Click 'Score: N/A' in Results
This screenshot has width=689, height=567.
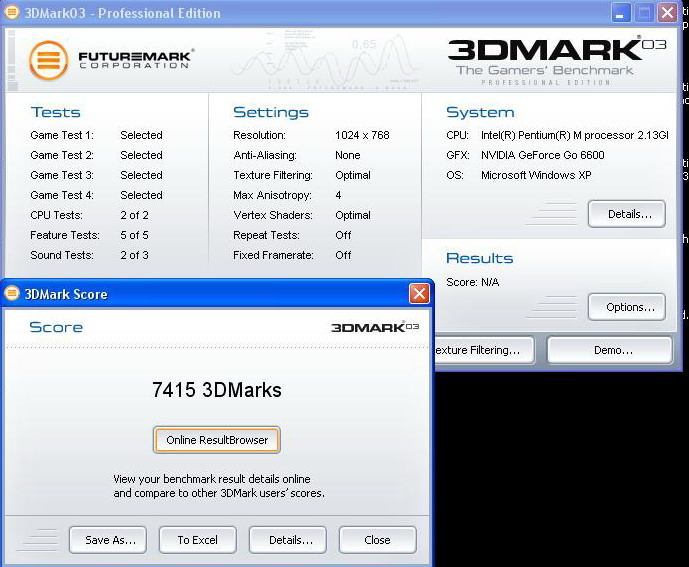pos(472,282)
